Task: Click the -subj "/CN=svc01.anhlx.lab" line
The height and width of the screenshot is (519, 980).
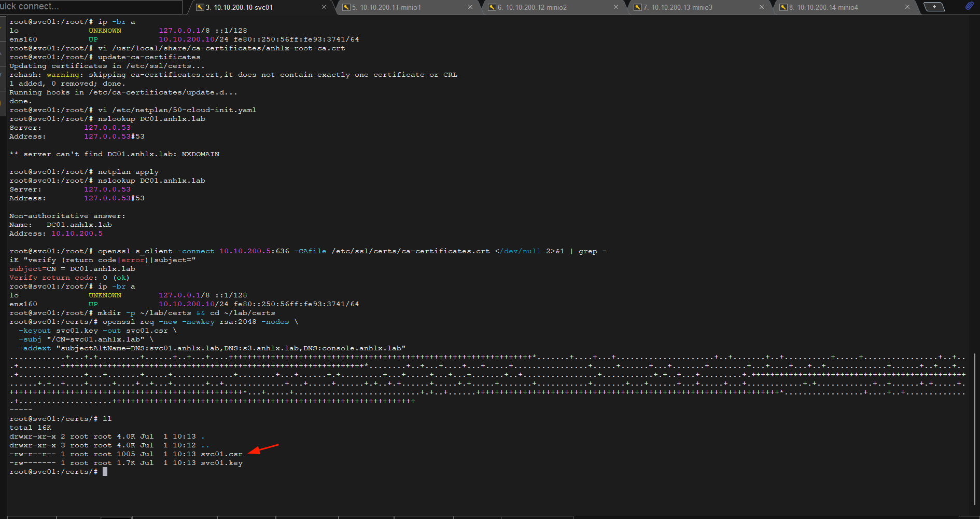Action: point(86,339)
